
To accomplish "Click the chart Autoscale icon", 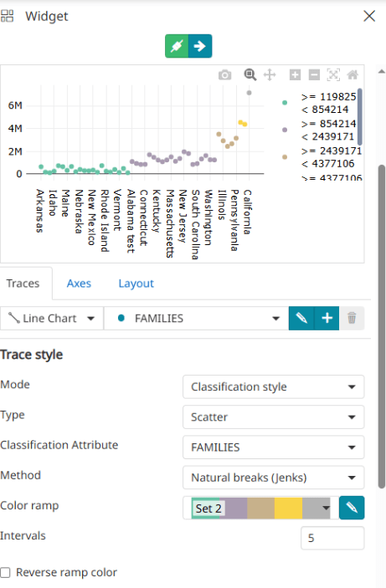I will click(333, 75).
